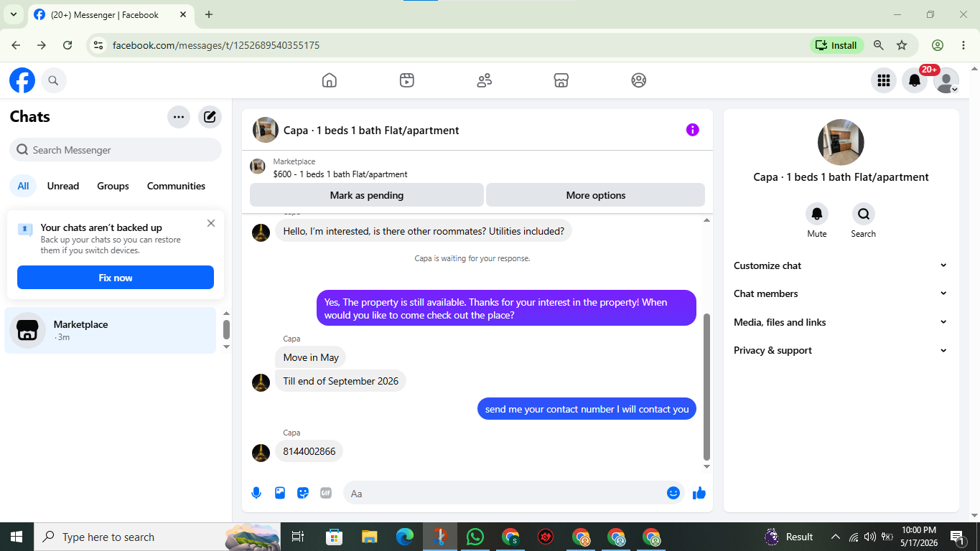Open Chrome three-dot menu

click(963, 45)
